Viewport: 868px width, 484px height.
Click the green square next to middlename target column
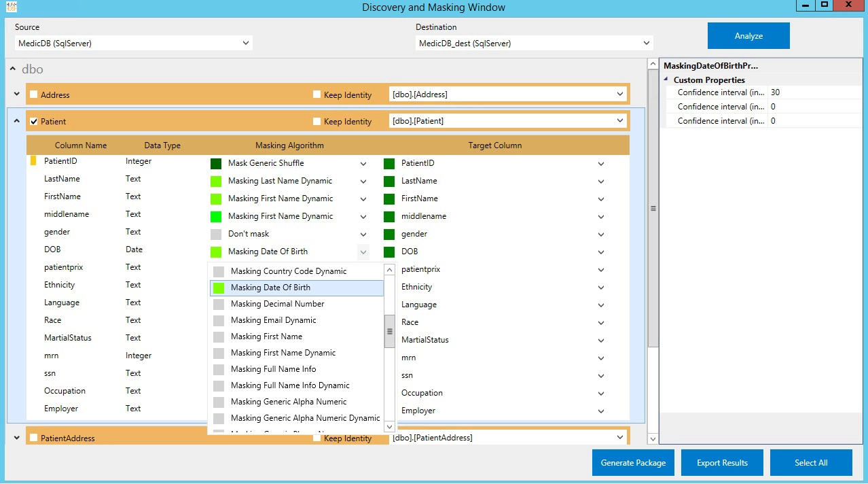389,217
